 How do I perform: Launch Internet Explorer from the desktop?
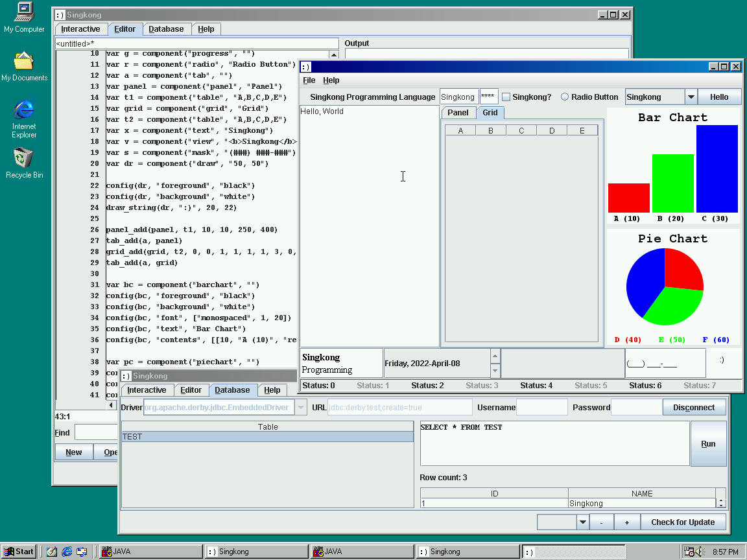24,110
